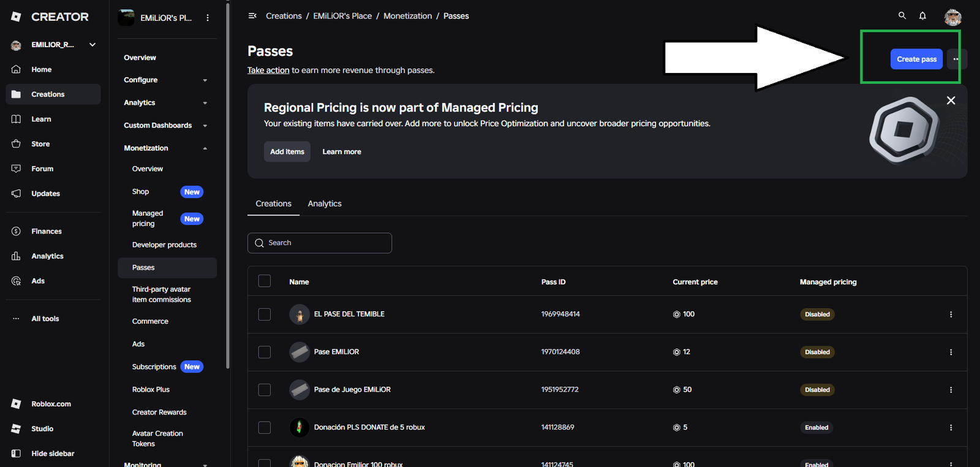Click the Hide sidebar panel icon

click(17, 454)
